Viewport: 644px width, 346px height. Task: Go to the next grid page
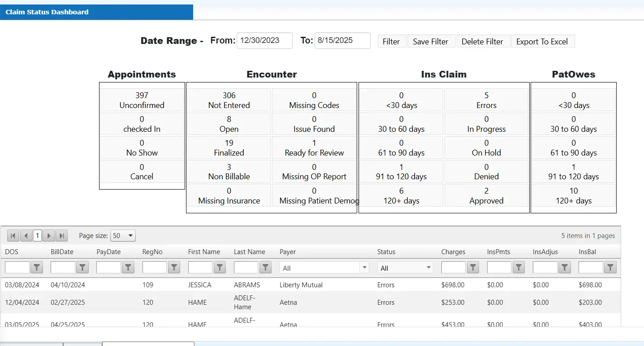click(49, 236)
